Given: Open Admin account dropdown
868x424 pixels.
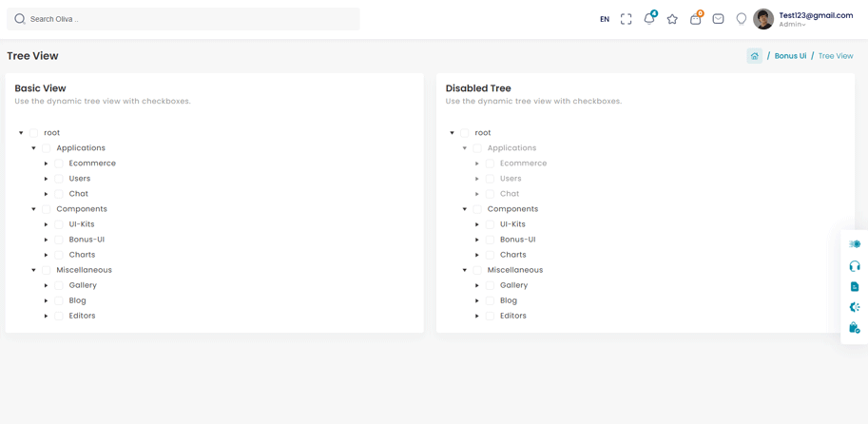Looking at the screenshot, I should tap(792, 25).
